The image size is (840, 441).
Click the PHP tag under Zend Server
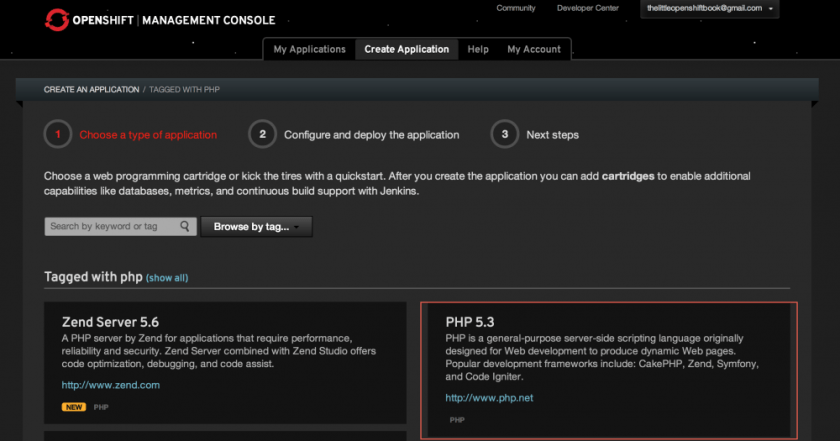pyautogui.click(x=101, y=407)
